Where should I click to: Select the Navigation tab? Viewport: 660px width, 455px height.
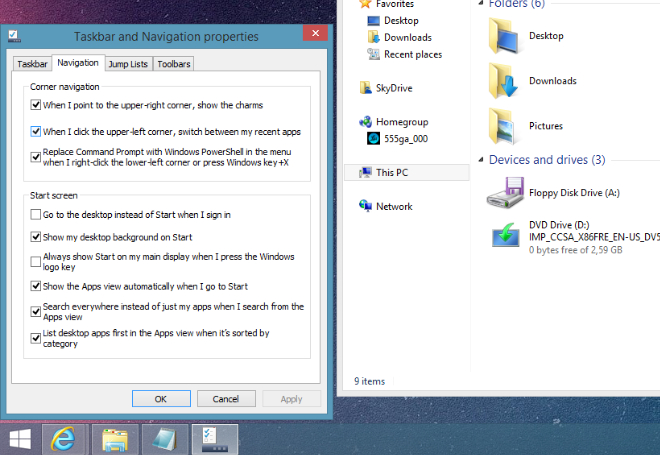pyautogui.click(x=78, y=63)
